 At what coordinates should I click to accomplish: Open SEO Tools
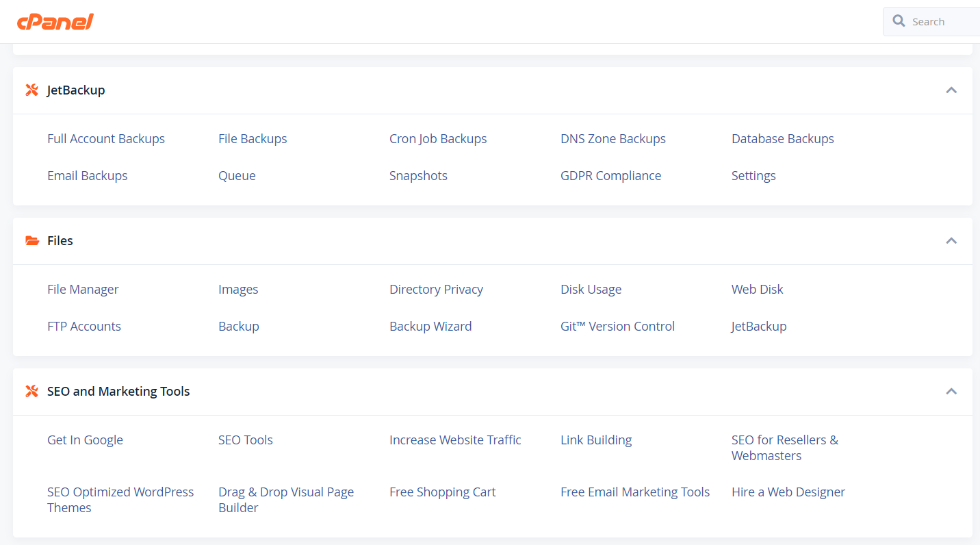(246, 440)
